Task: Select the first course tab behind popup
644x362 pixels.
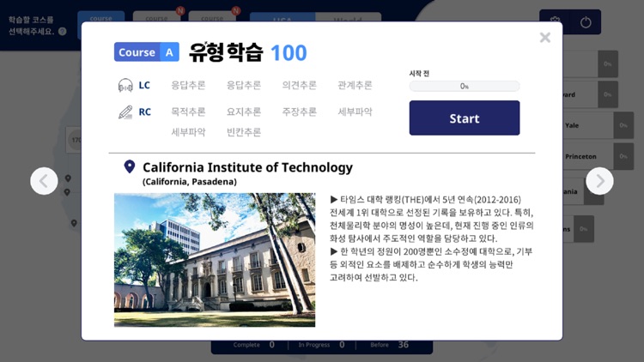Action: click(101, 17)
